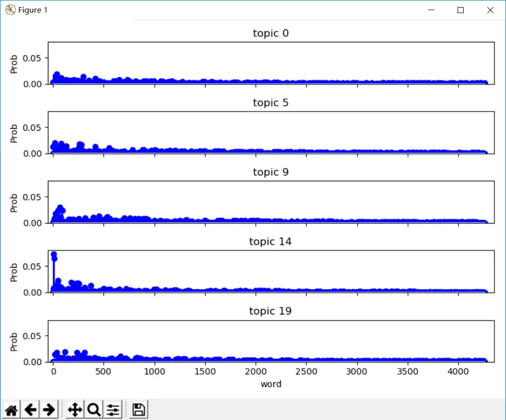The image size is (506, 420).
Task: Click the 0.05 tick label in topic 0
Action: click(32, 59)
